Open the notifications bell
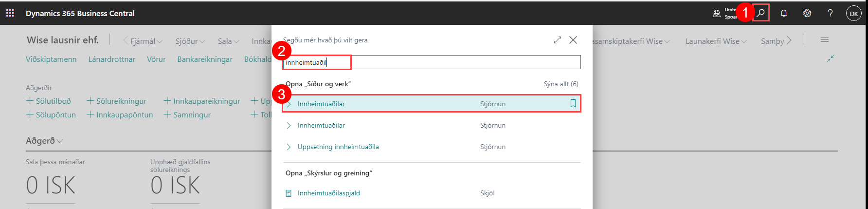Image resolution: width=868 pixels, height=209 pixels. pyautogui.click(x=783, y=13)
